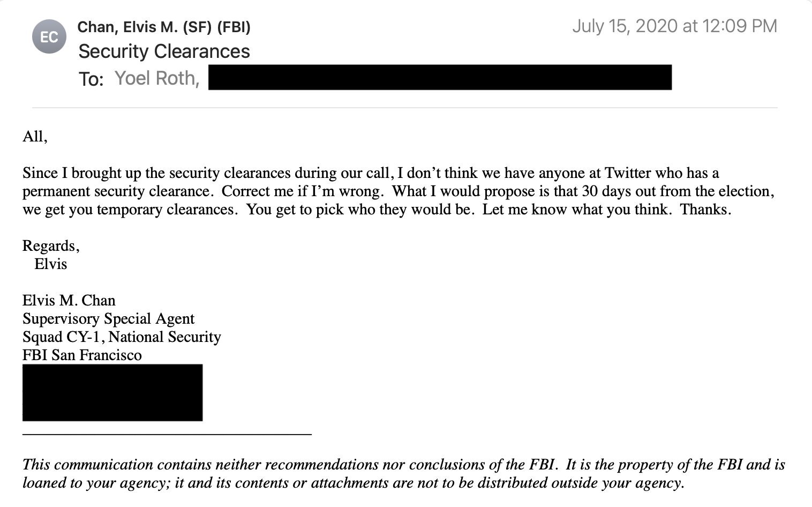Click sender name Chan, Elvis M. (SF) (FBI)
The height and width of the screenshot is (507, 812).
(x=164, y=27)
